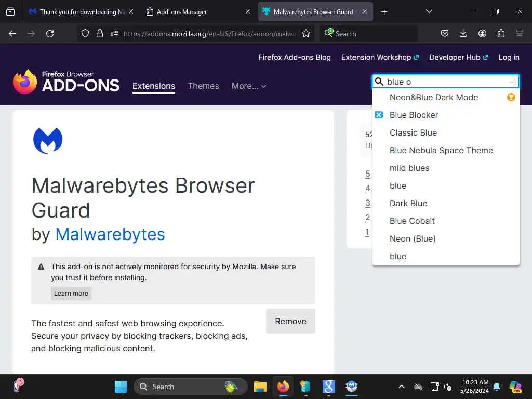532x399 pixels.
Task: Open the notifications bell
Action: point(497,387)
